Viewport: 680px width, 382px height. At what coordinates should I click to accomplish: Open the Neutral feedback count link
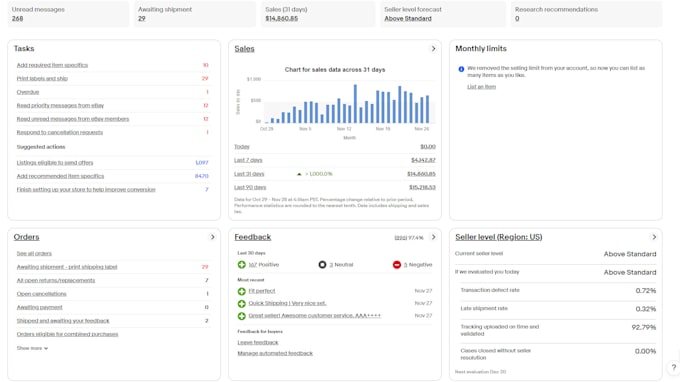coord(331,264)
